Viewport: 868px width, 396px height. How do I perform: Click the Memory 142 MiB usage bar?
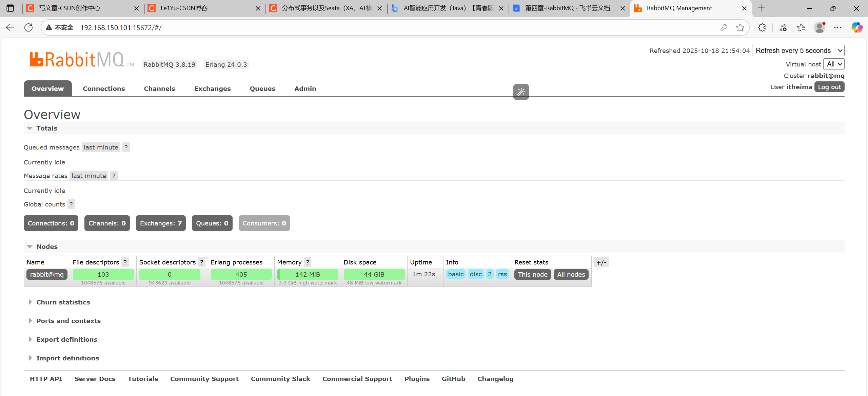(x=308, y=274)
